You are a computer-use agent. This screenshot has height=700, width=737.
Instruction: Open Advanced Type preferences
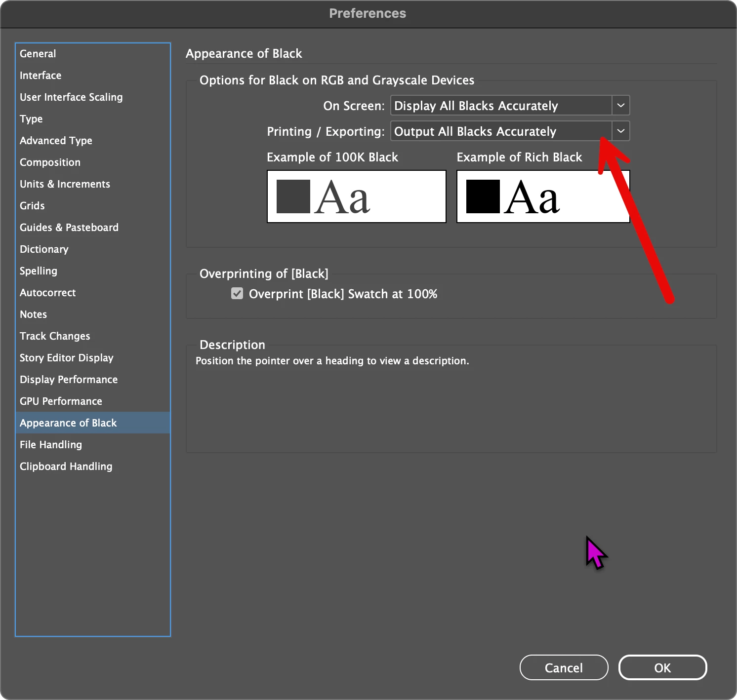93,141
